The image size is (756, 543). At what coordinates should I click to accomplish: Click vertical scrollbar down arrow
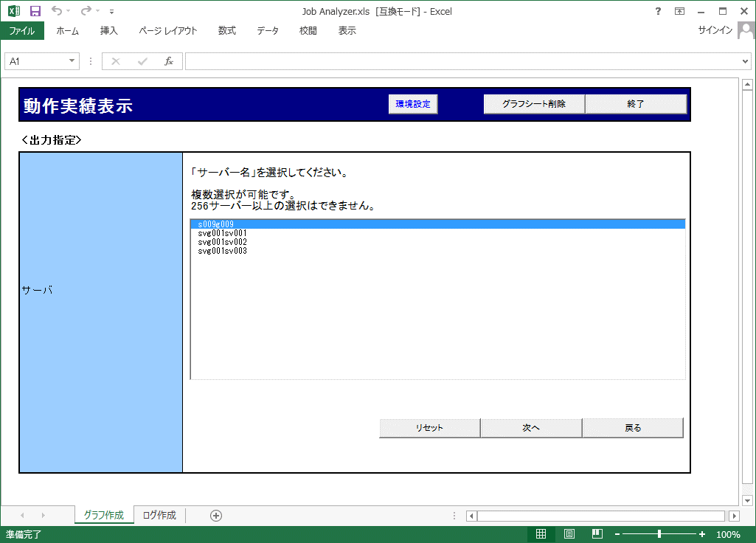click(x=747, y=500)
